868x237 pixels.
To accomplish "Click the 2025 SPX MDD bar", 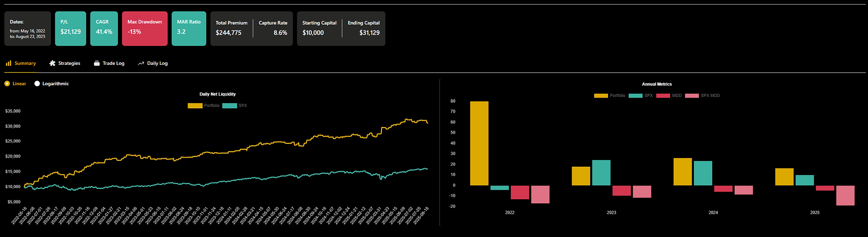I will tap(845, 196).
